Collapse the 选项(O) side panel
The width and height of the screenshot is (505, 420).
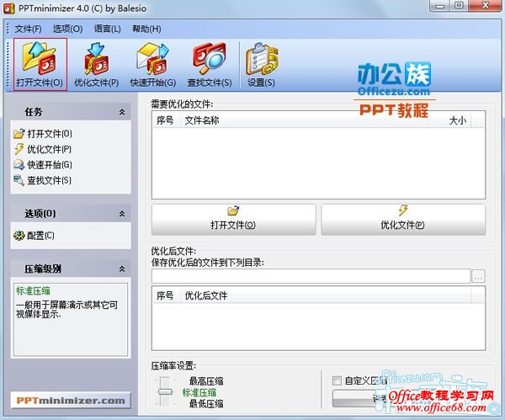pos(122,214)
